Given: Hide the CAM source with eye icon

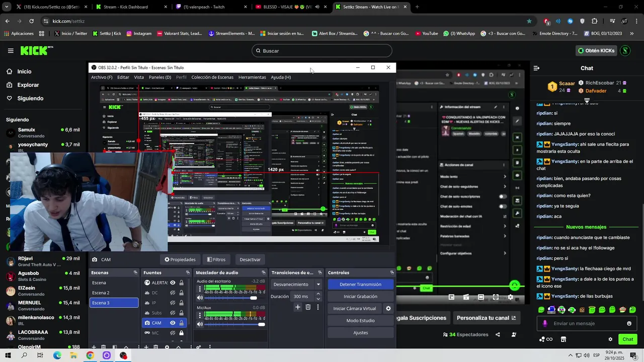Looking at the screenshot, I should (173, 323).
